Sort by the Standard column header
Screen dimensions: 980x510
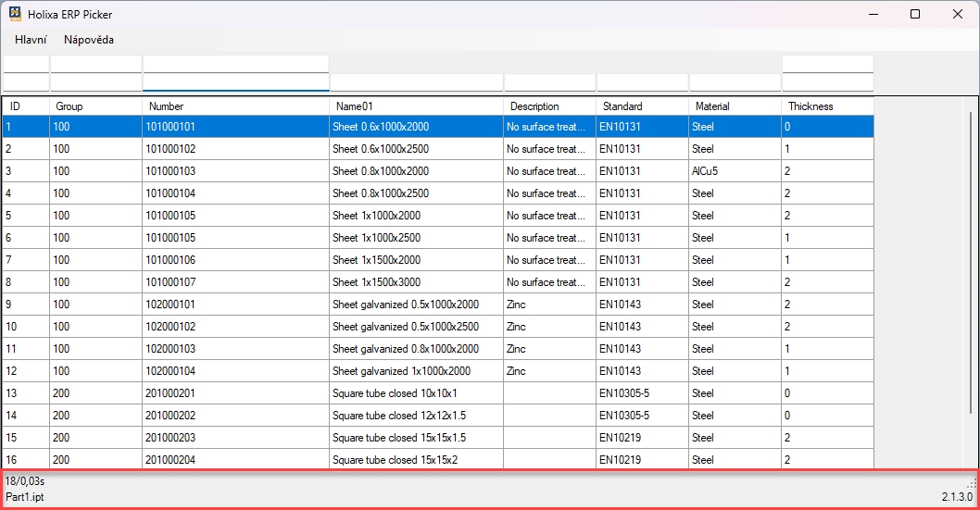coord(642,106)
